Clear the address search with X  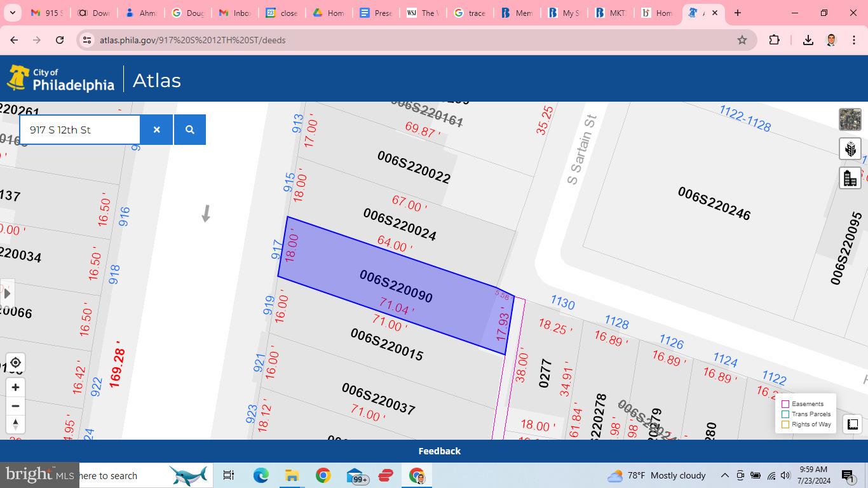pos(156,130)
